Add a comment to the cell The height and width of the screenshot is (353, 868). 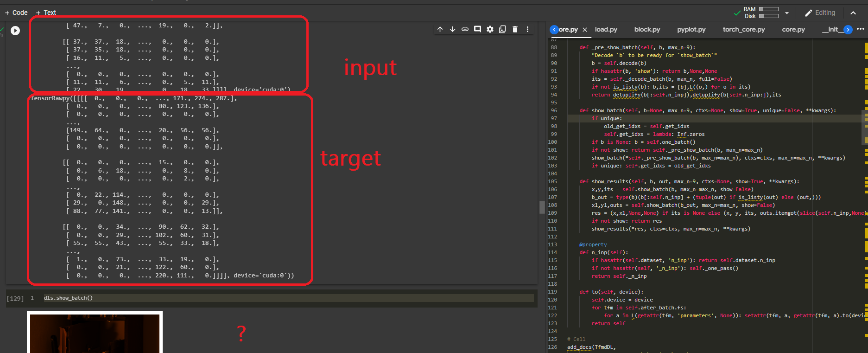(477, 29)
